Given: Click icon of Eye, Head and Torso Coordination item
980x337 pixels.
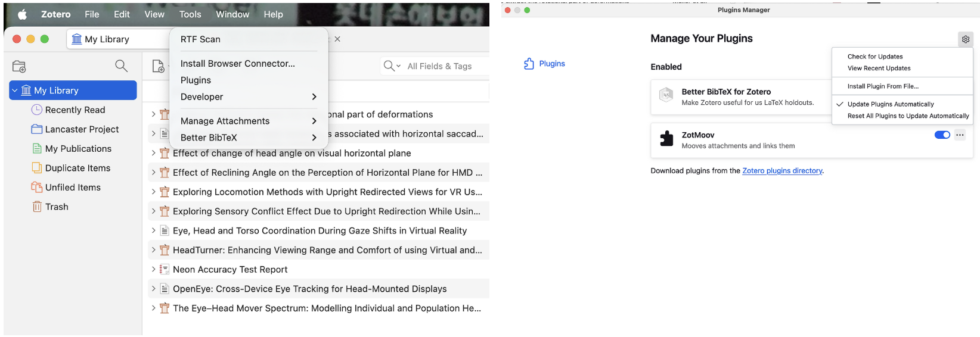Looking at the screenshot, I should click(165, 230).
